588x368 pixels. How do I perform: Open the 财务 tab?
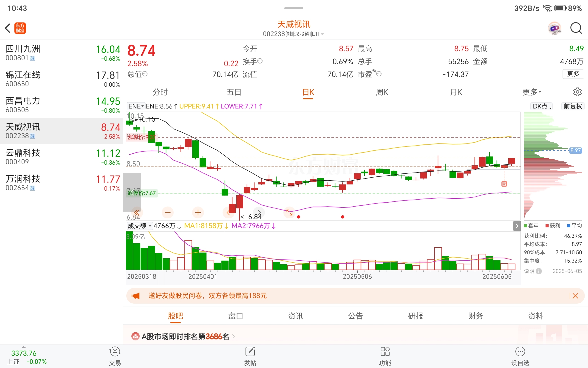(x=475, y=316)
